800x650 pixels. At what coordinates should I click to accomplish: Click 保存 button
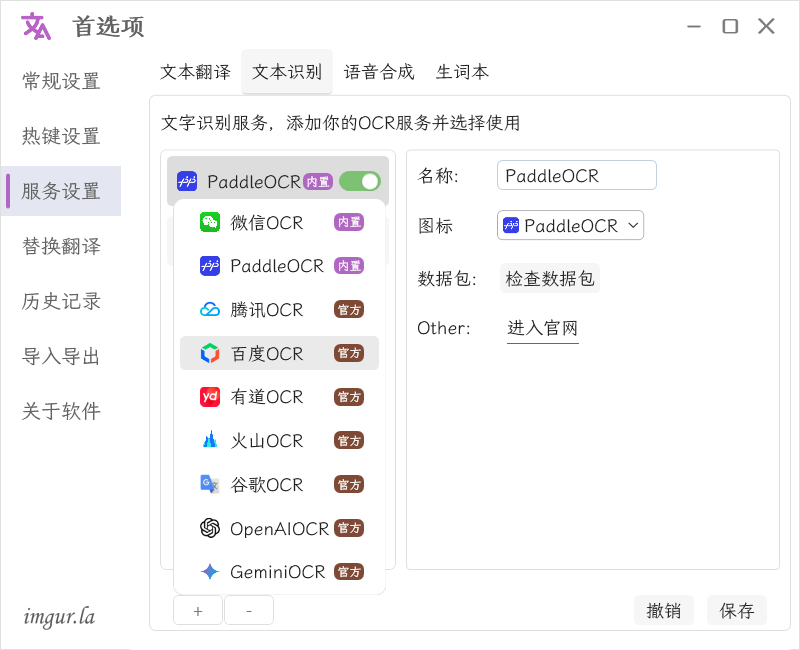(x=737, y=610)
